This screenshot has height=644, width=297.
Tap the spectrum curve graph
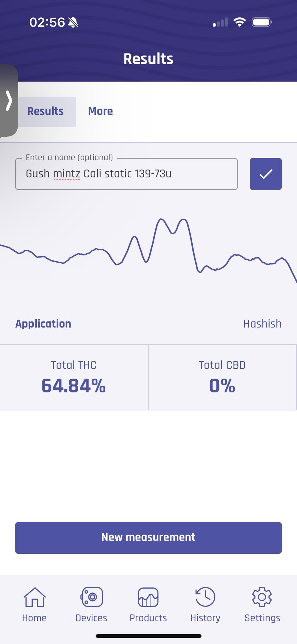coord(148,248)
